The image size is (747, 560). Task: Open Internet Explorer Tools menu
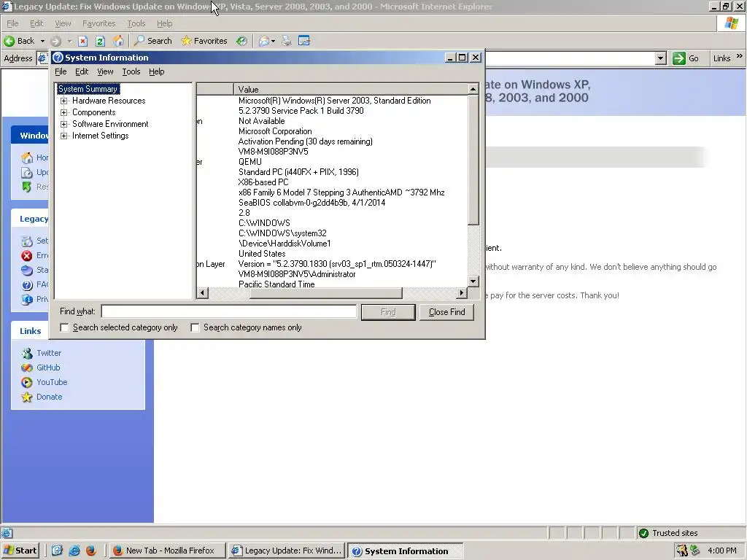(136, 23)
